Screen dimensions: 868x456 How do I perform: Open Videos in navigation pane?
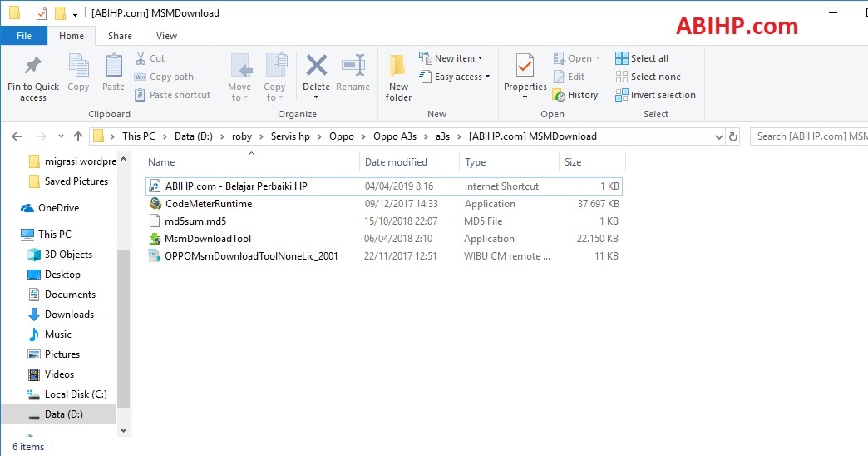click(x=51, y=374)
